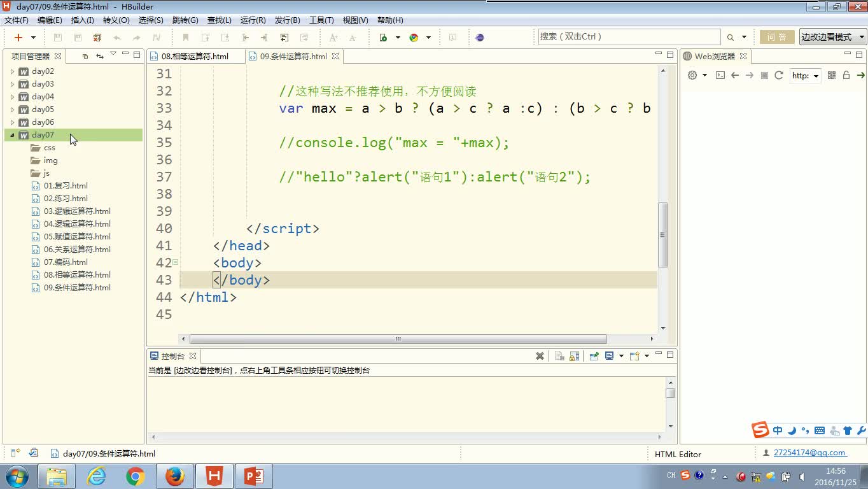This screenshot has height=489, width=868.
Task: Click the padlock icon in Web browser
Action: 846,75
